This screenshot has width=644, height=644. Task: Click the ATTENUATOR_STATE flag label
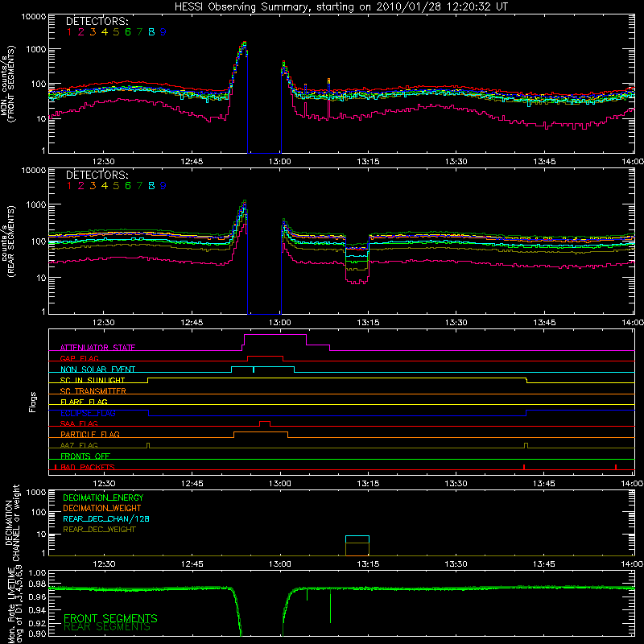coord(97,348)
